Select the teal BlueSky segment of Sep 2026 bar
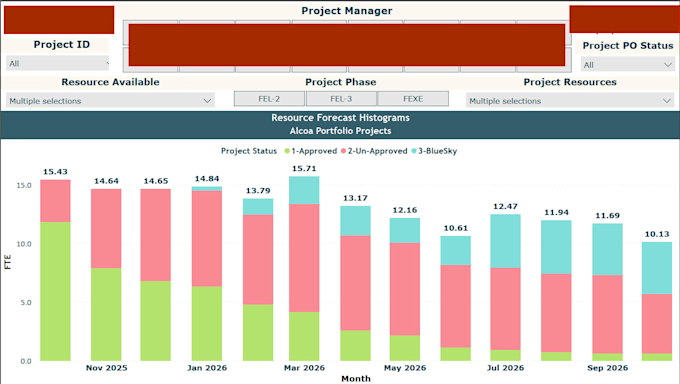 click(x=608, y=249)
